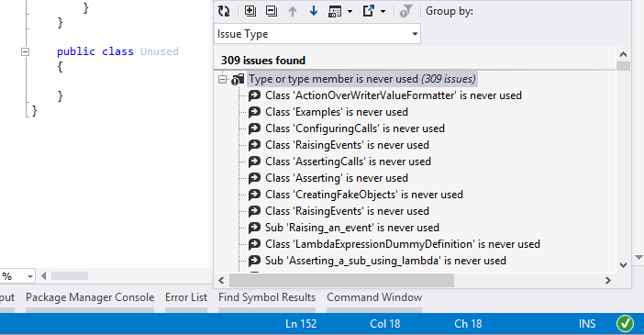Image resolution: width=644 pixels, height=335 pixels.
Task: Click issue icon beside 'LambdaExpressionDummyDefinition' row
Action: [x=255, y=244]
